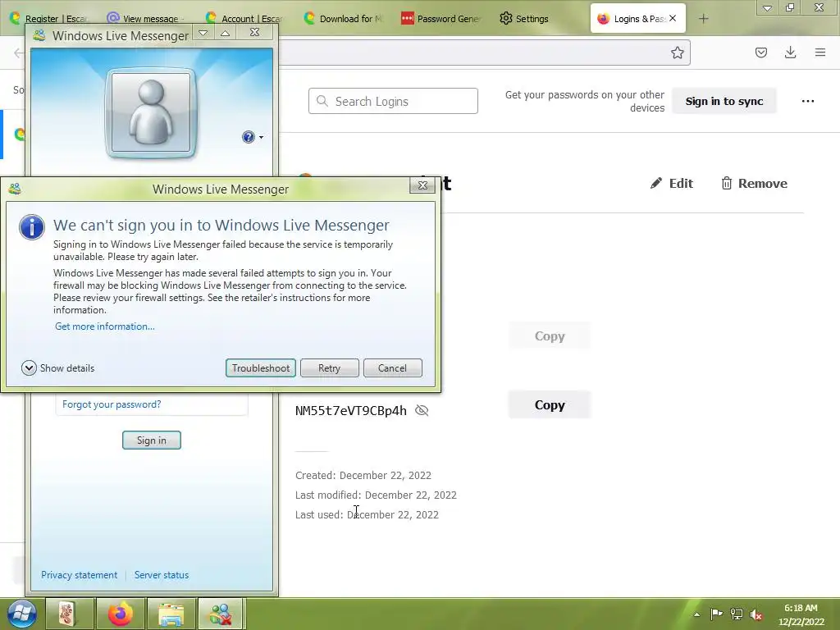Viewport: 840px width, 630px height.
Task: Open the Messenger help icon dropdown
Action: (x=253, y=137)
